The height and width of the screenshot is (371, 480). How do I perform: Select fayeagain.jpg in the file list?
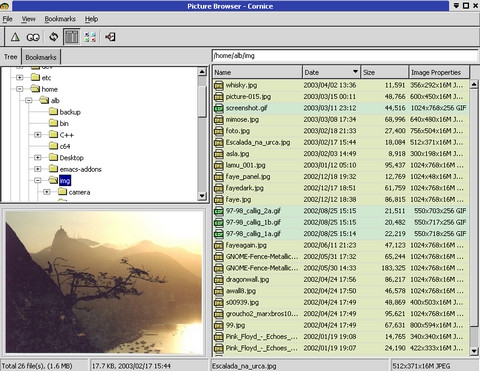pyautogui.click(x=341, y=245)
